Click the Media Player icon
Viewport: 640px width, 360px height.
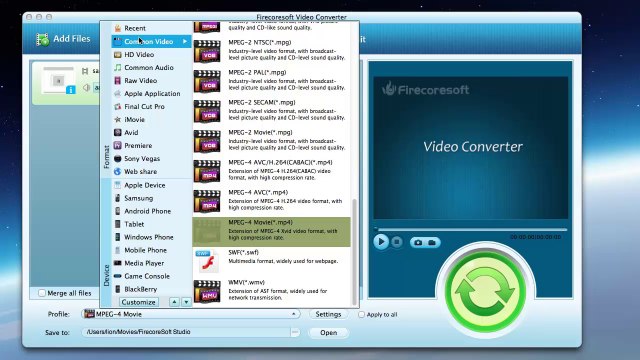118,263
